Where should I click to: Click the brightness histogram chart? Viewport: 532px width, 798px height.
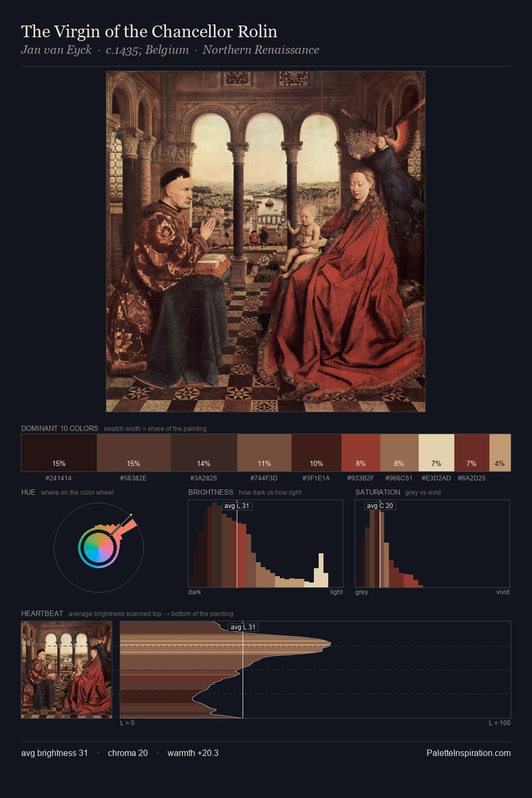pos(265,544)
